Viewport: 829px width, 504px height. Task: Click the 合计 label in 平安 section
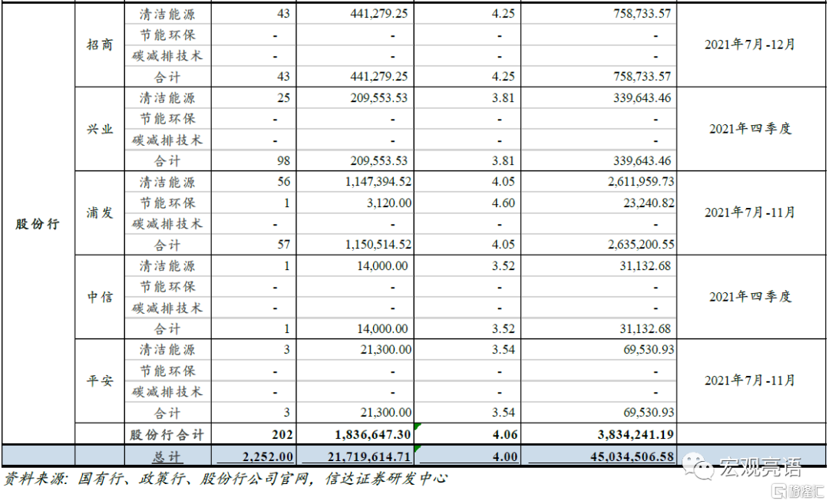coord(167,413)
